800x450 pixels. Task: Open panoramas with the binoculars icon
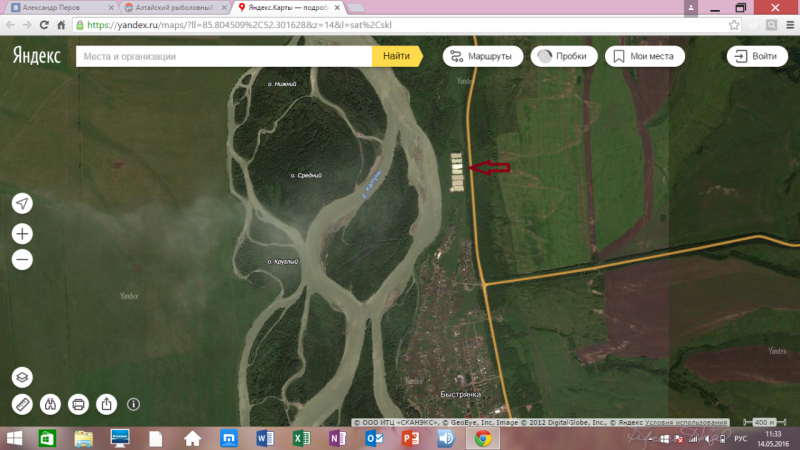point(50,405)
